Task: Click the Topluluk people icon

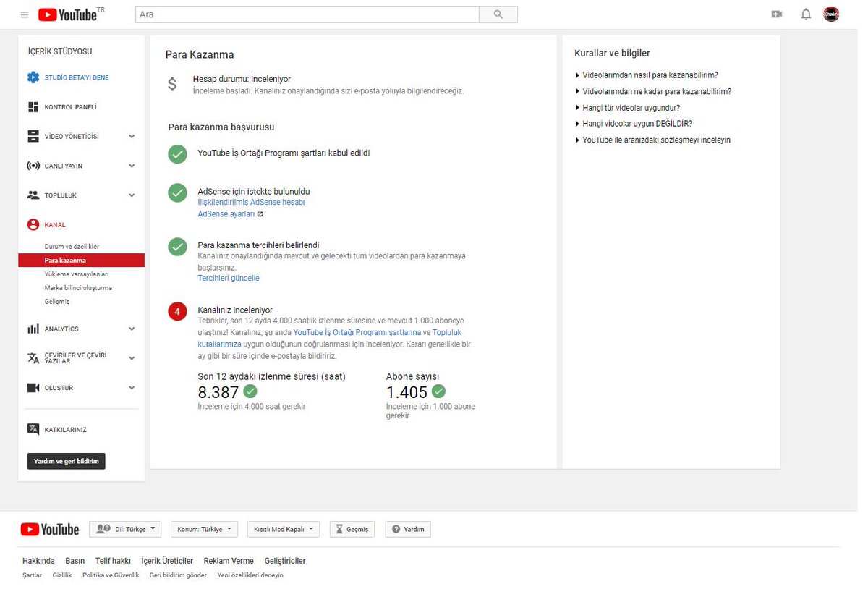Action: tap(33, 195)
